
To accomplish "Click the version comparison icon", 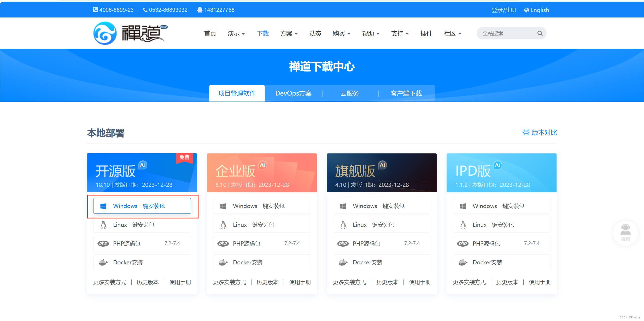I will coord(526,132).
